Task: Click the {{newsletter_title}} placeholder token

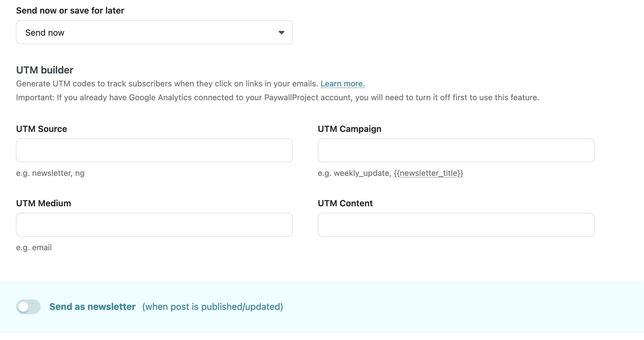Action: pos(428,173)
